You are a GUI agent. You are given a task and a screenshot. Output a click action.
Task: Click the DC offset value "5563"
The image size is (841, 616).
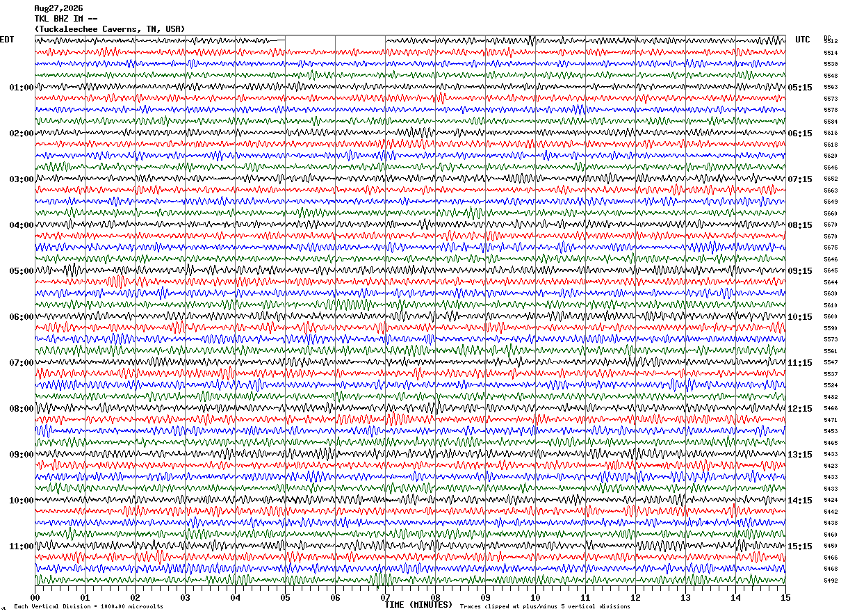[x=831, y=88]
